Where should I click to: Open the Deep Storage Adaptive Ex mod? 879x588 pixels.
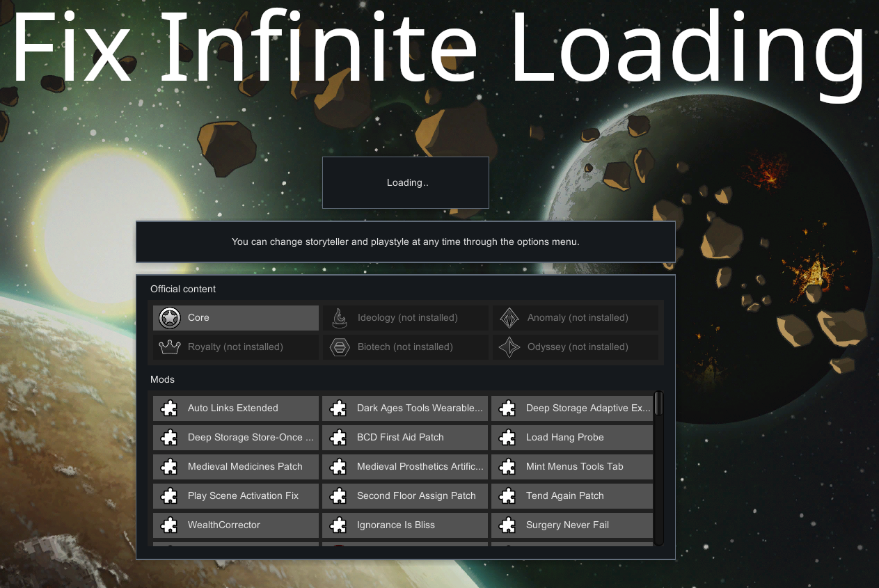(572, 408)
